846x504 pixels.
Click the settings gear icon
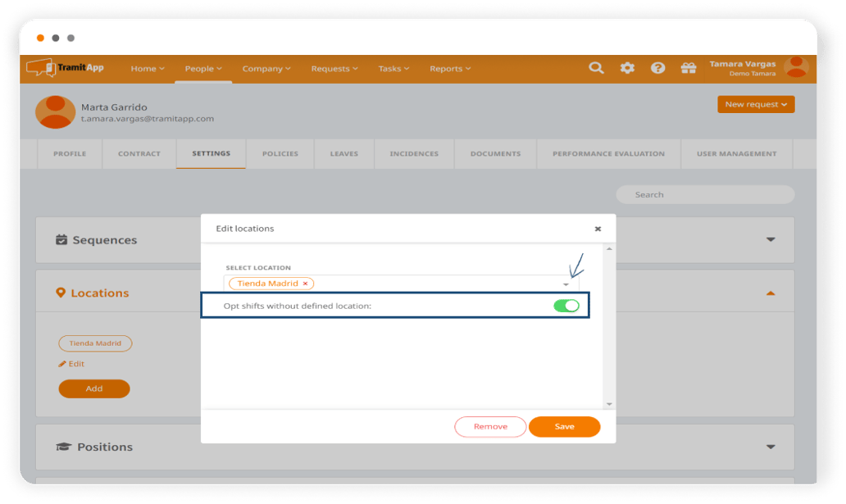pyautogui.click(x=627, y=68)
